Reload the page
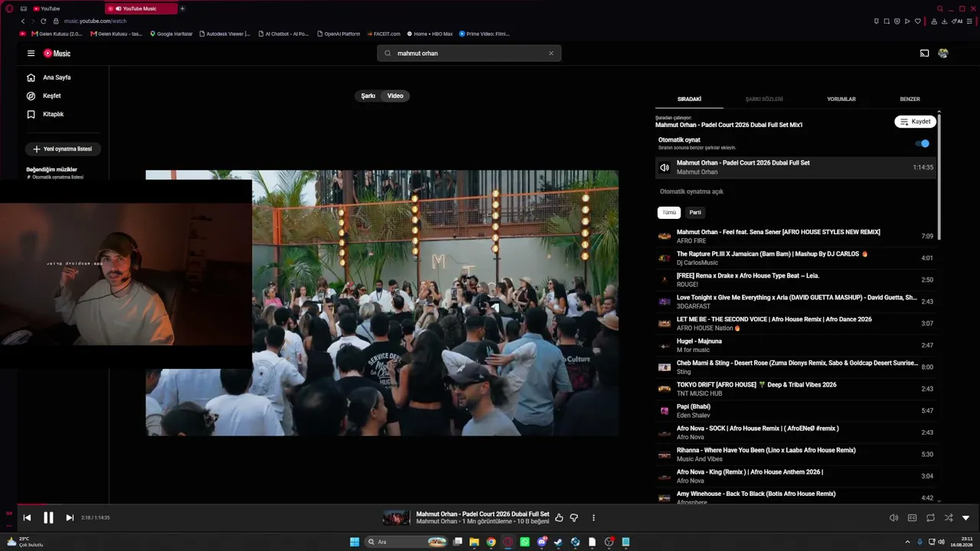 pos(44,21)
